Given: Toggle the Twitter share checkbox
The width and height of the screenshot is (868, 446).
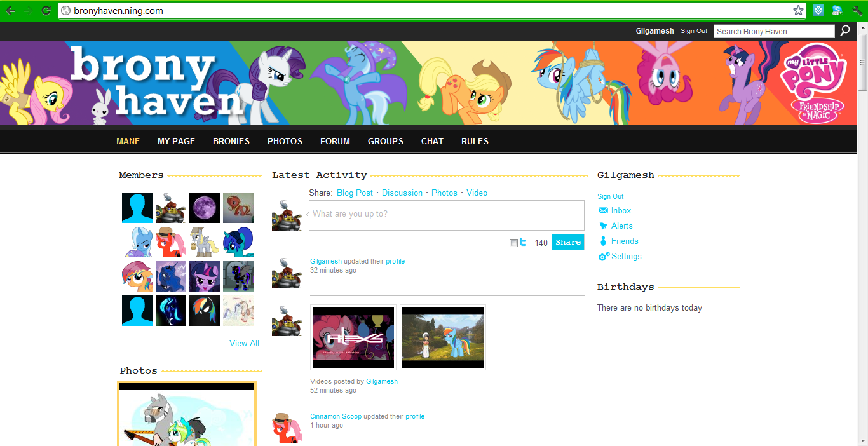Looking at the screenshot, I should tap(513, 243).
